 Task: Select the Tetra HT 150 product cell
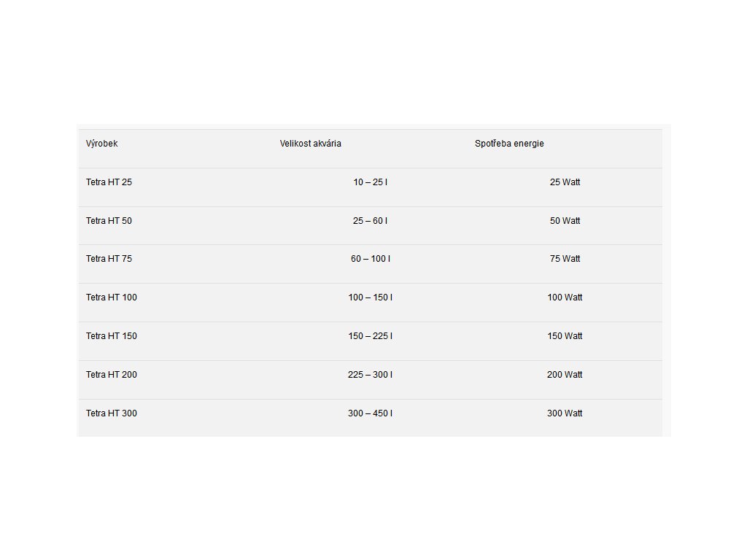point(111,336)
